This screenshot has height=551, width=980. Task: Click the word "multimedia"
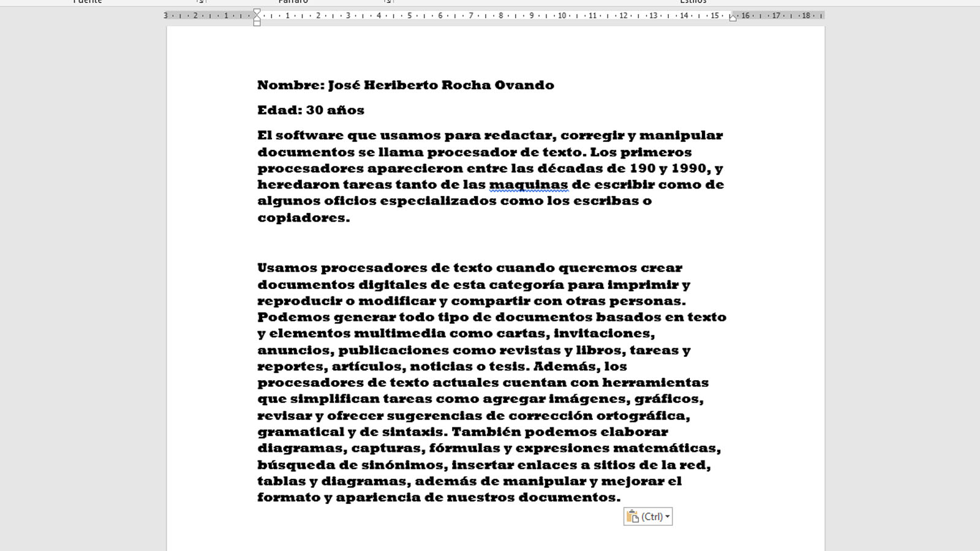(x=399, y=334)
